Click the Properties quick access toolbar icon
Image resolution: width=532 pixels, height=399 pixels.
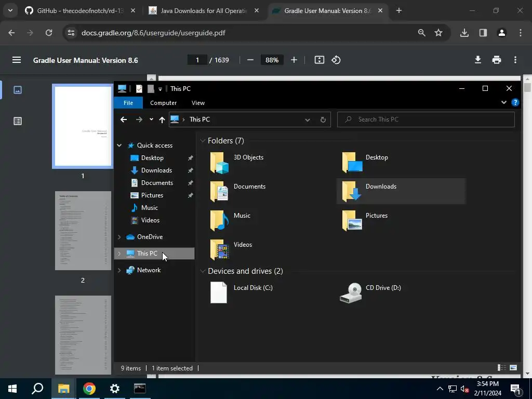pyautogui.click(x=139, y=88)
